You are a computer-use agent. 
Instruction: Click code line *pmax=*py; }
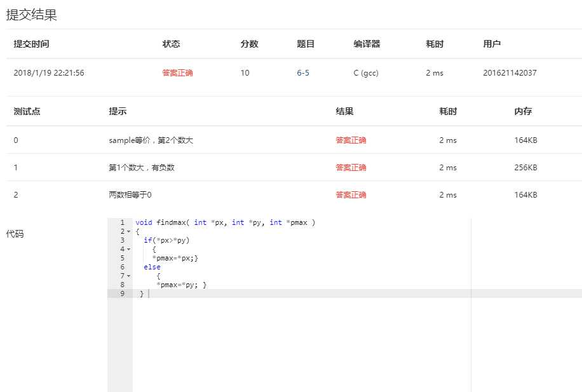[181, 285]
